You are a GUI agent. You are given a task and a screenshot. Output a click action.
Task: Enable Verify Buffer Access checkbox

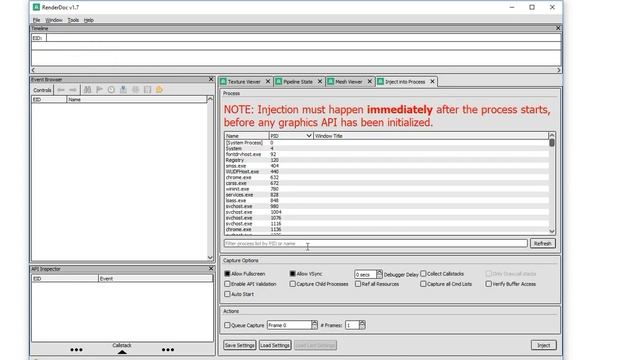click(x=488, y=284)
